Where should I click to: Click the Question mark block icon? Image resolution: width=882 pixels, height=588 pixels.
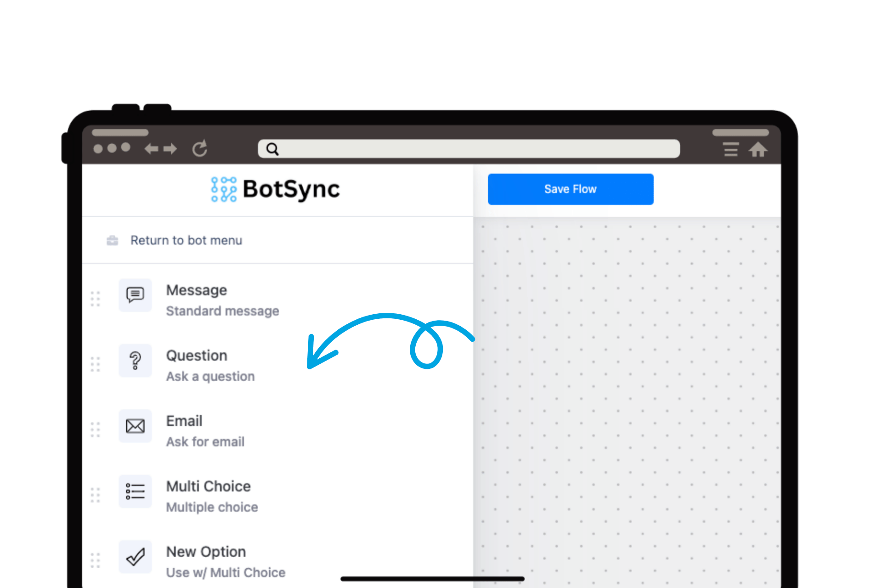click(135, 361)
